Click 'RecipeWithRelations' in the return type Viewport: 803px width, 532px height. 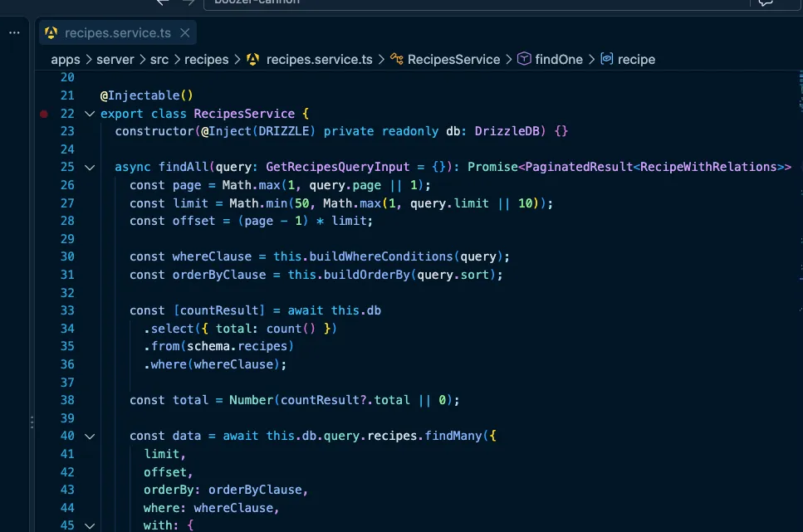click(x=708, y=167)
